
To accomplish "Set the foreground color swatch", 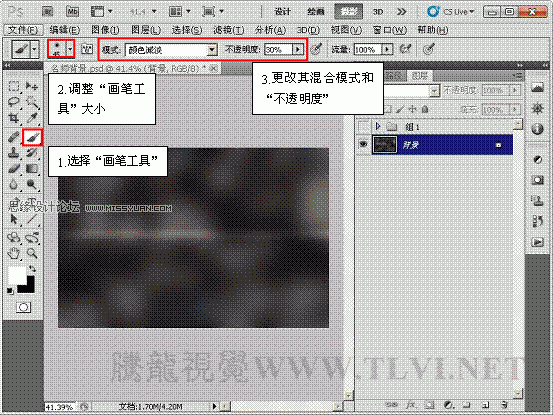I will (x=16, y=275).
